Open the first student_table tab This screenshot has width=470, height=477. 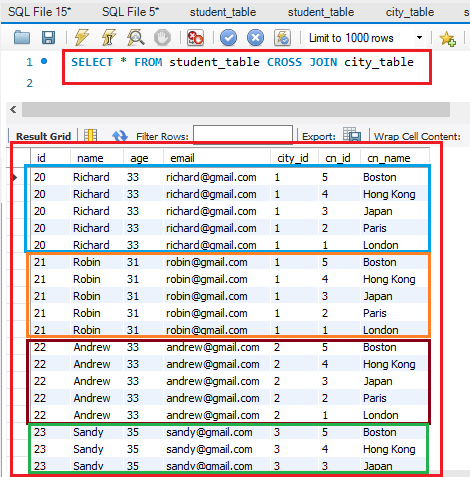point(223,12)
